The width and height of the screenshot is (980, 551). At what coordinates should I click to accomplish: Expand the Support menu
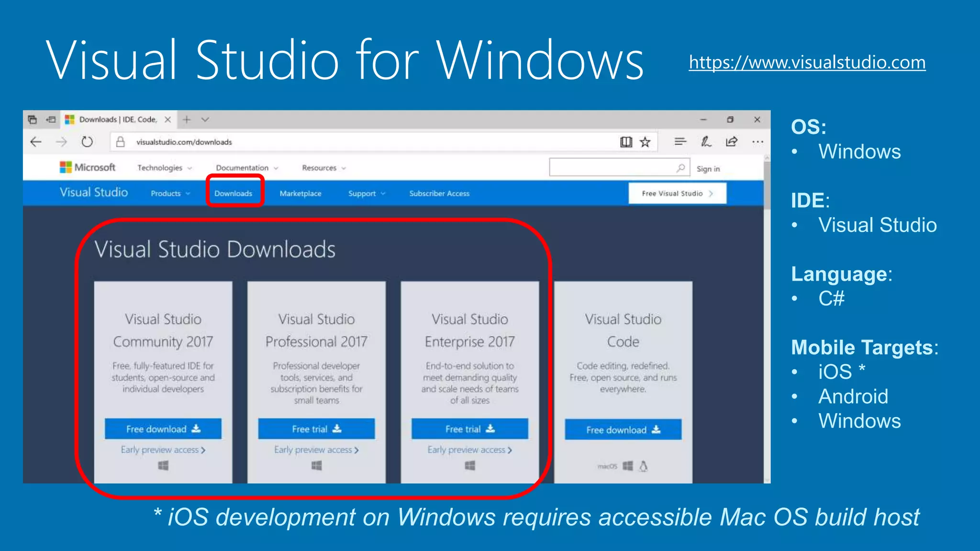[x=367, y=193]
